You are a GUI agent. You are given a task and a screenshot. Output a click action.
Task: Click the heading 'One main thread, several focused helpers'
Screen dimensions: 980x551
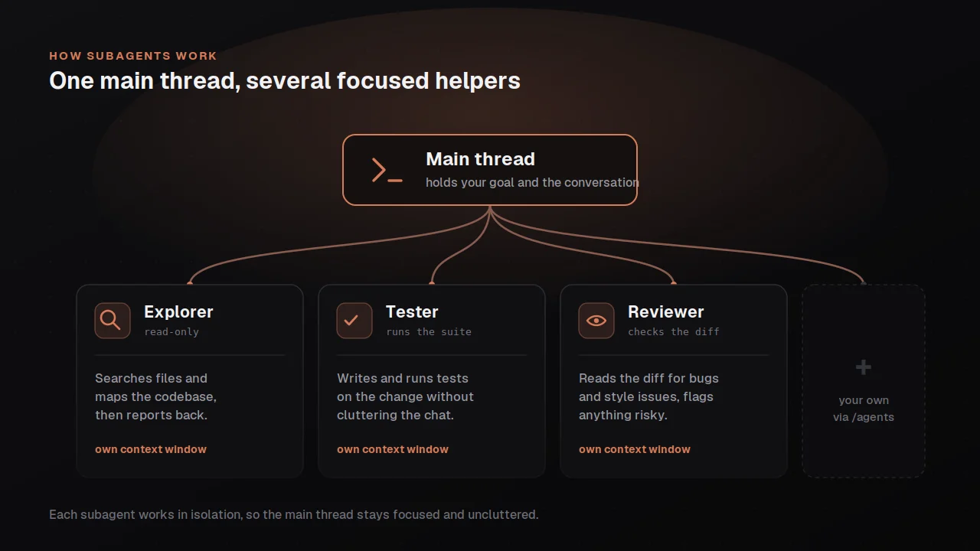point(285,80)
